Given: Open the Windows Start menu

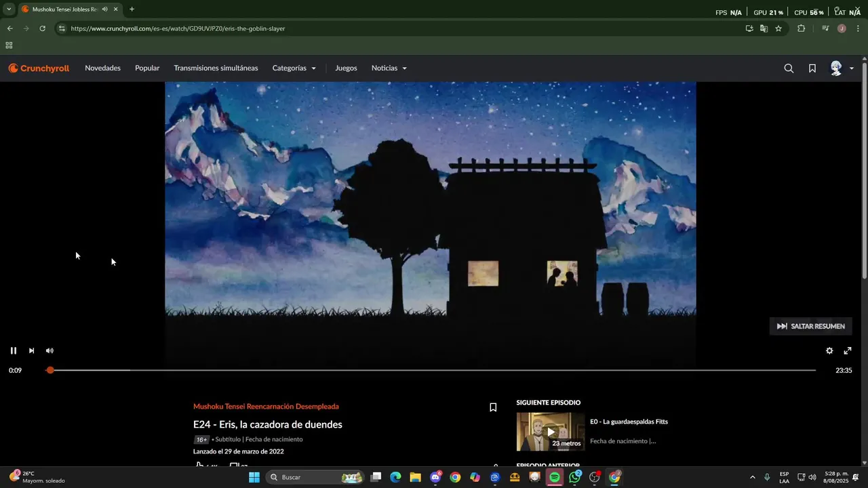Looking at the screenshot, I should [x=254, y=477].
